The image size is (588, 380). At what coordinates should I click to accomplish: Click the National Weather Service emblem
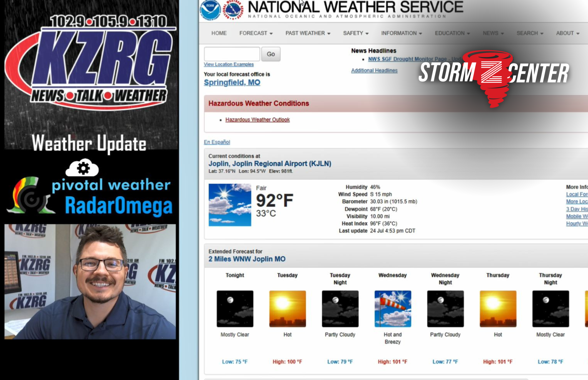tap(233, 10)
